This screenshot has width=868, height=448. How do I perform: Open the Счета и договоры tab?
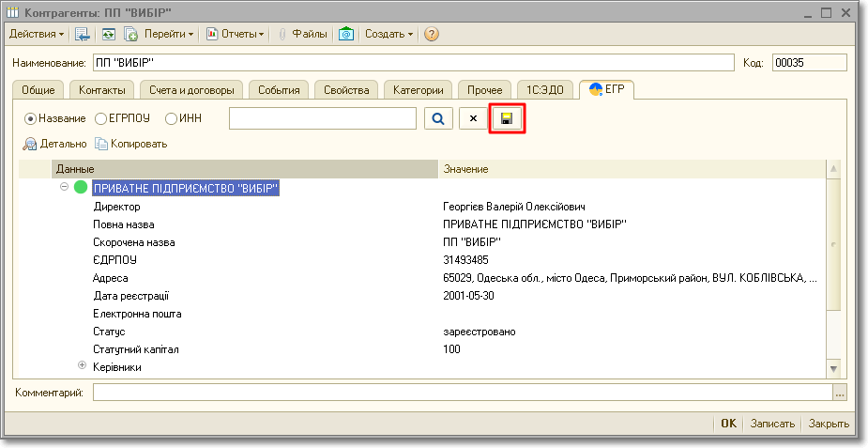click(x=191, y=90)
